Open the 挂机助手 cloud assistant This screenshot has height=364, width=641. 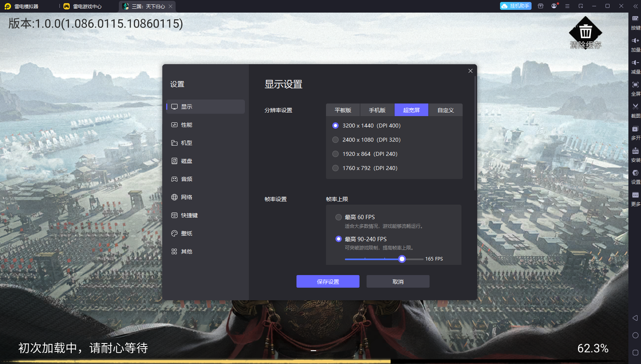click(516, 6)
